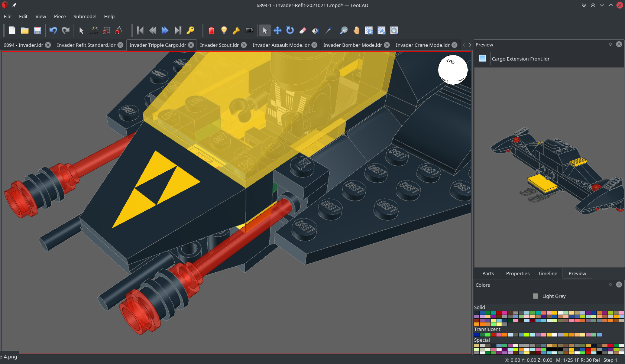
Task: Insert a new camera using the camera icon
Action: (249, 30)
